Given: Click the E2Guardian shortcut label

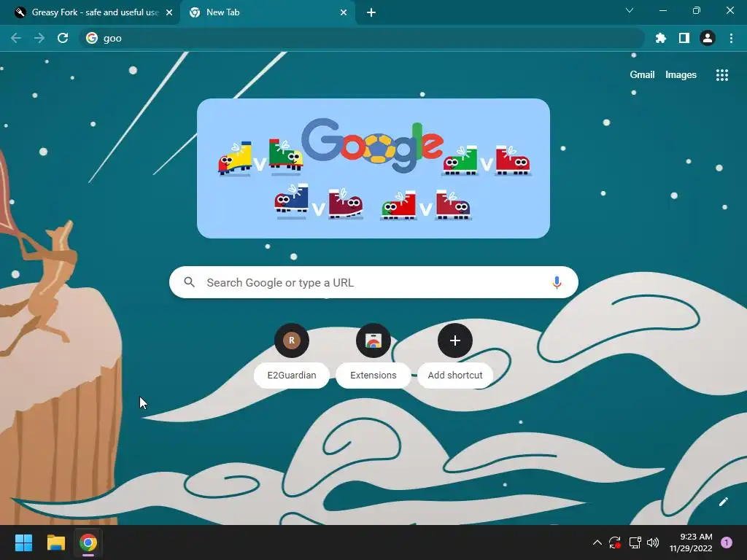Looking at the screenshot, I should click(x=292, y=376).
